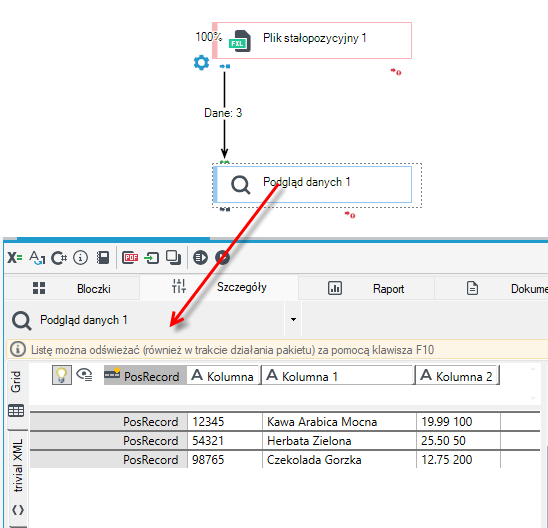
Task: Open the C# script toolbar icon
Action: (59, 258)
